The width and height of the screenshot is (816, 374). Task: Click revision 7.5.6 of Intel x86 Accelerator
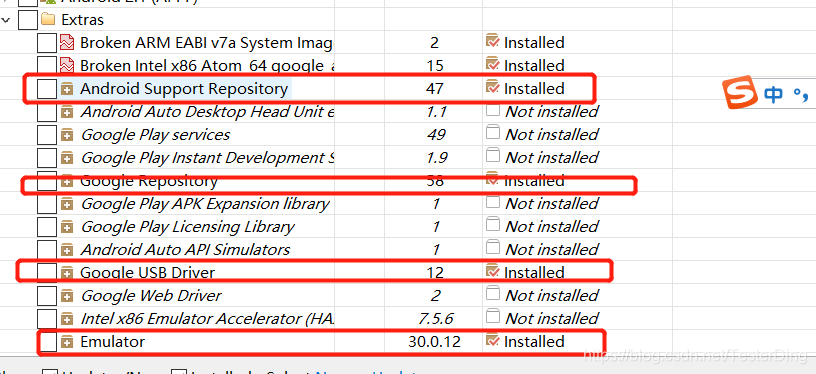tap(435, 319)
